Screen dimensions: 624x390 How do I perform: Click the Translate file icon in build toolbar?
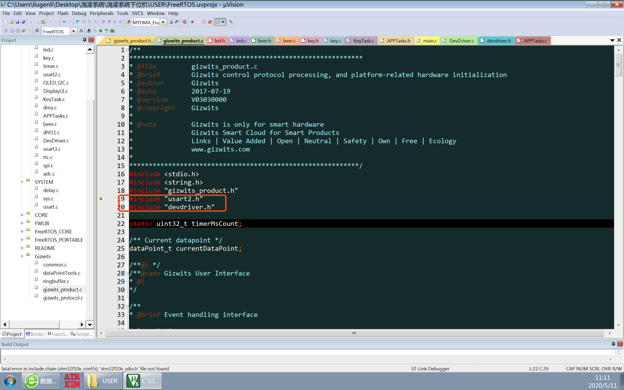coord(6,31)
